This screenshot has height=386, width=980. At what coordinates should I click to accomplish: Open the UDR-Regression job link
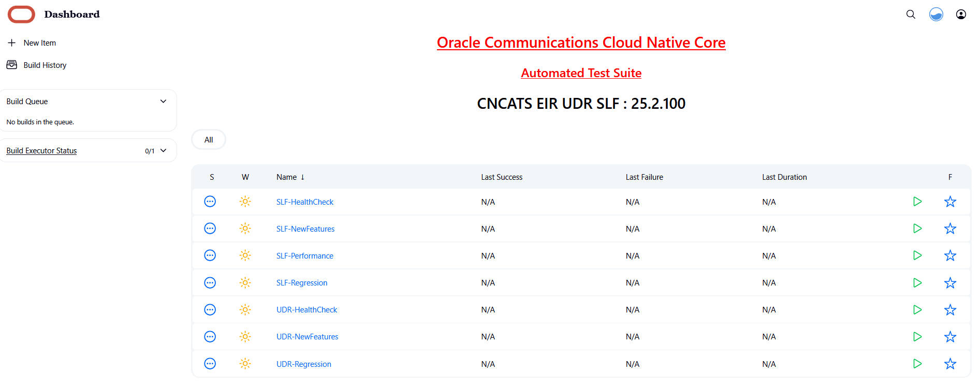click(304, 364)
